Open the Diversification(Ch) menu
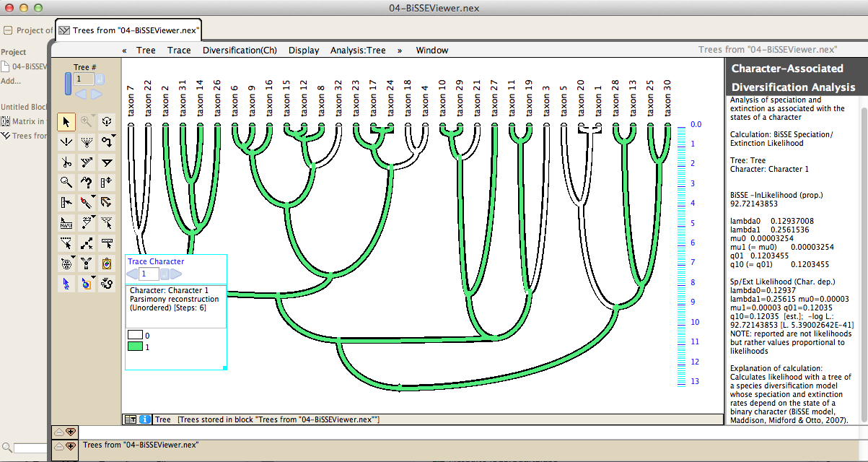868x462 pixels. click(240, 51)
